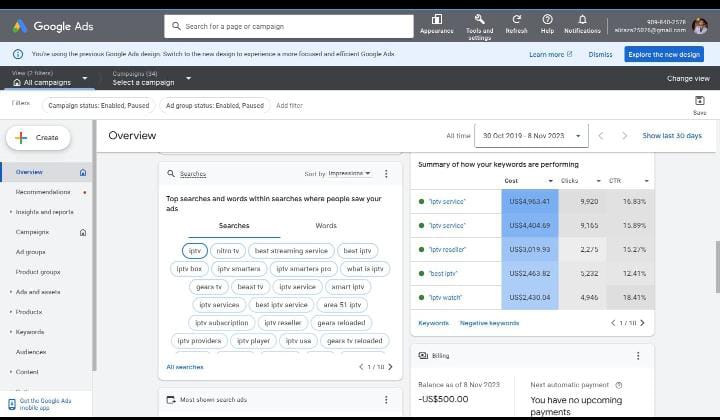This screenshot has width=720, height=420.
Task: Open the Notifications bell
Action: pyautogui.click(x=582, y=19)
